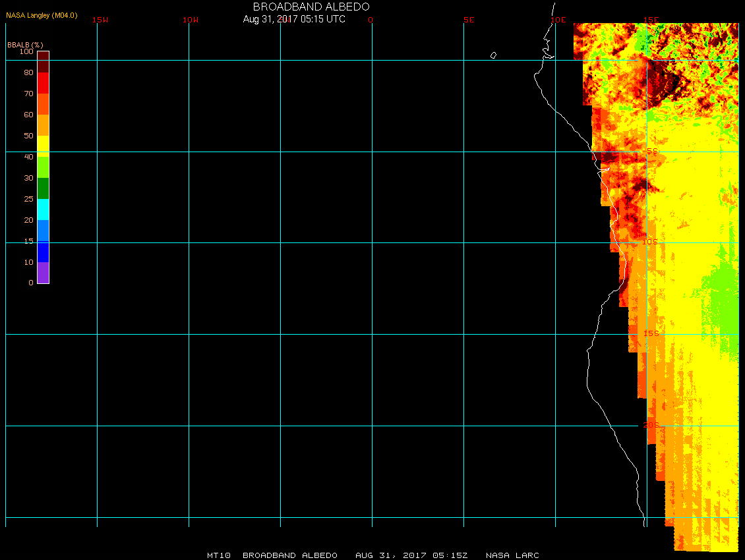Click the NASA Langley (M04.0) label
745x560 pixels.
42,14
